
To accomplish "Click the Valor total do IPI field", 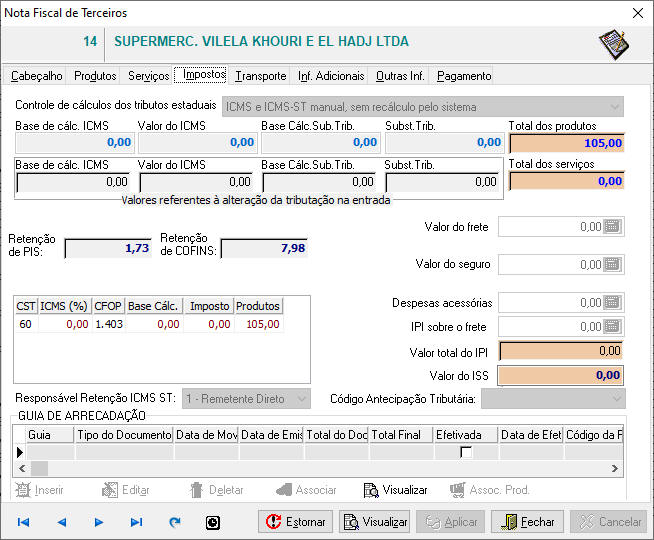I will [561, 351].
